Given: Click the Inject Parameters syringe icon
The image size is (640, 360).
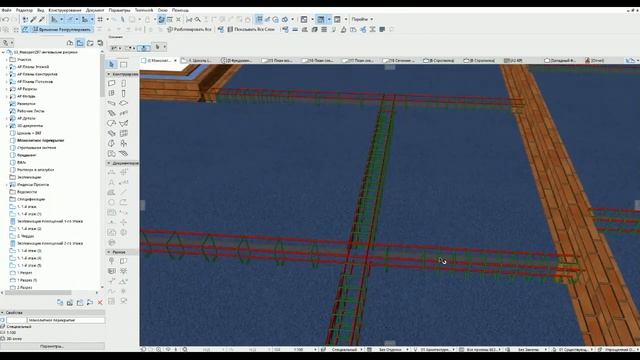Looking at the screenshot, I should pos(41,19).
